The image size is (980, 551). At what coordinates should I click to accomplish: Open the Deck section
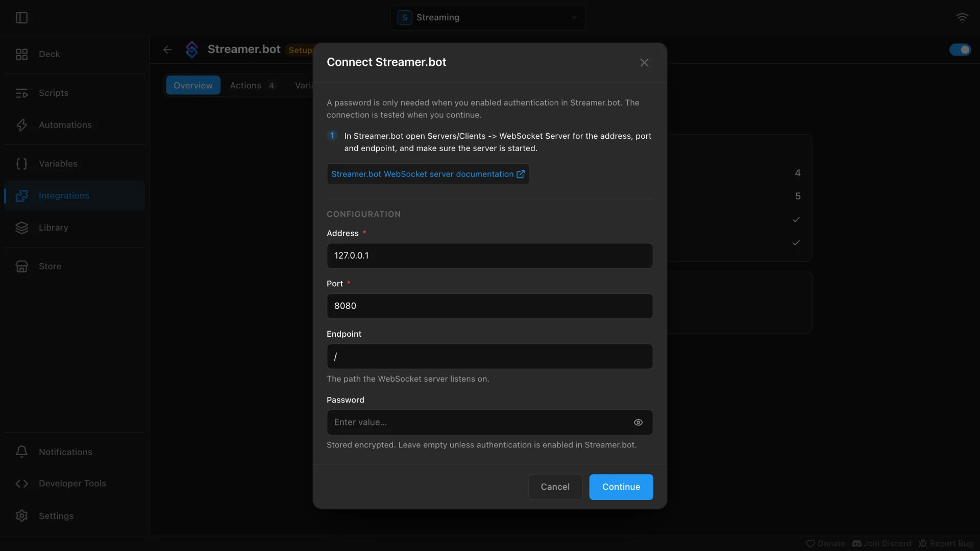[75, 54]
